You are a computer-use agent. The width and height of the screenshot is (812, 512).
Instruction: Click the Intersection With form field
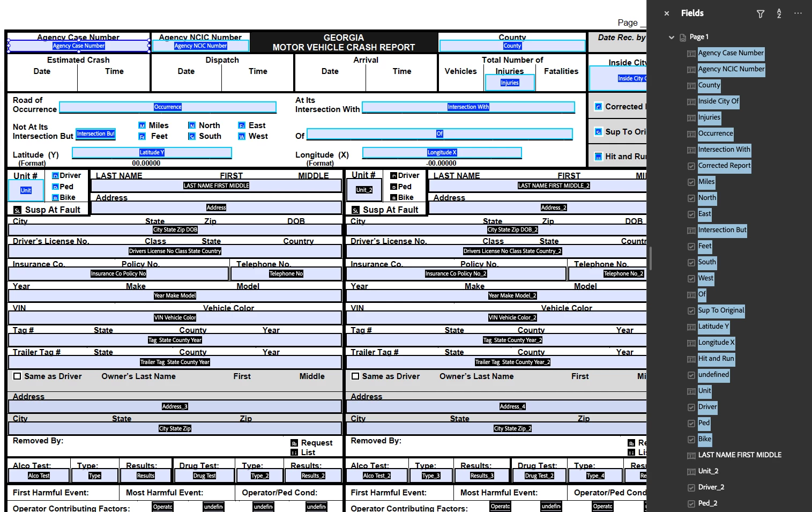tap(468, 107)
